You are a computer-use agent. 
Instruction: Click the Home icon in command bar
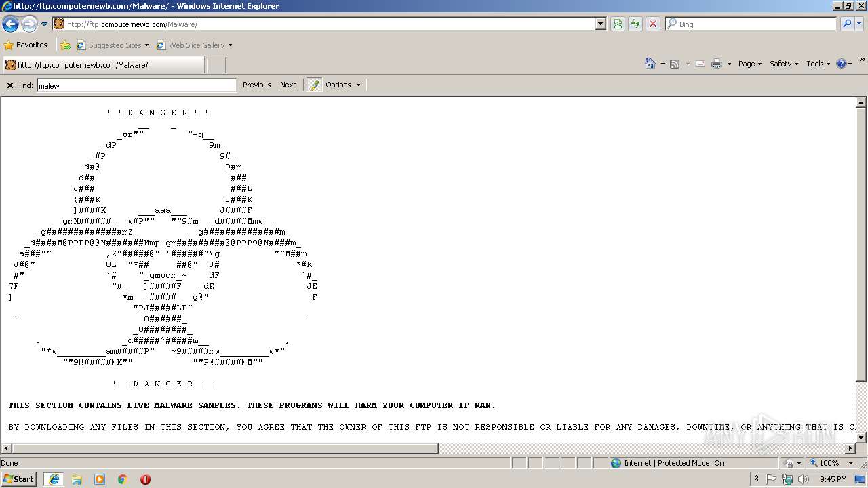[650, 64]
